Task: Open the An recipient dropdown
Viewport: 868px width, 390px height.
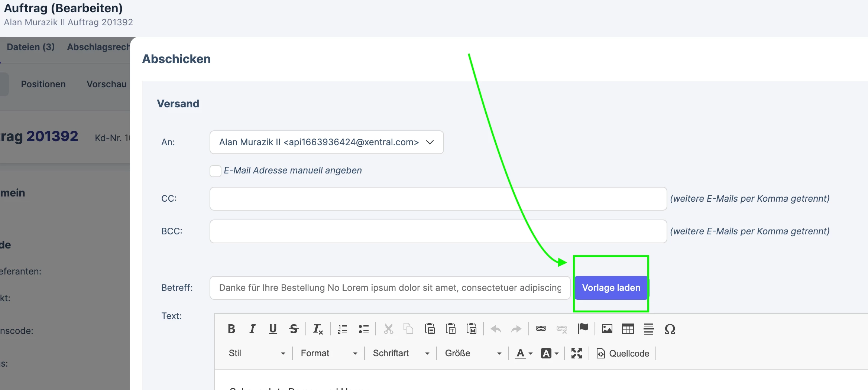Action: [327, 142]
